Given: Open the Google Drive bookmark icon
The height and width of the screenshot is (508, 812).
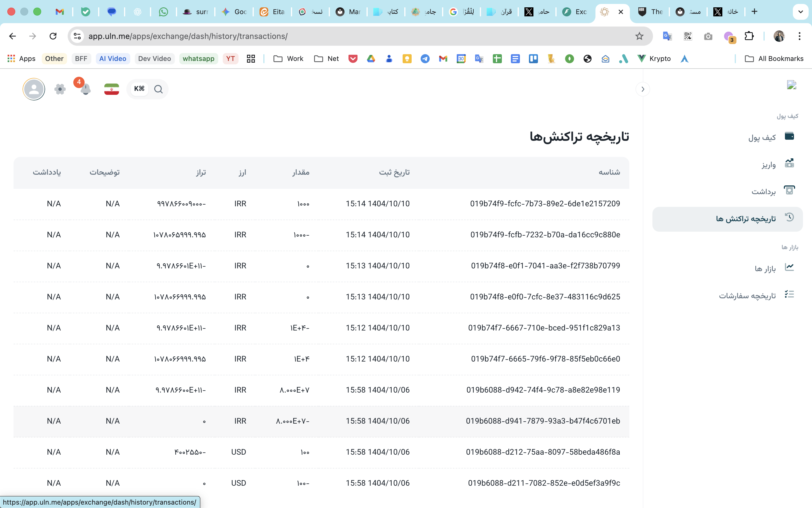Looking at the screenshot, I should (x=371, y=59).
